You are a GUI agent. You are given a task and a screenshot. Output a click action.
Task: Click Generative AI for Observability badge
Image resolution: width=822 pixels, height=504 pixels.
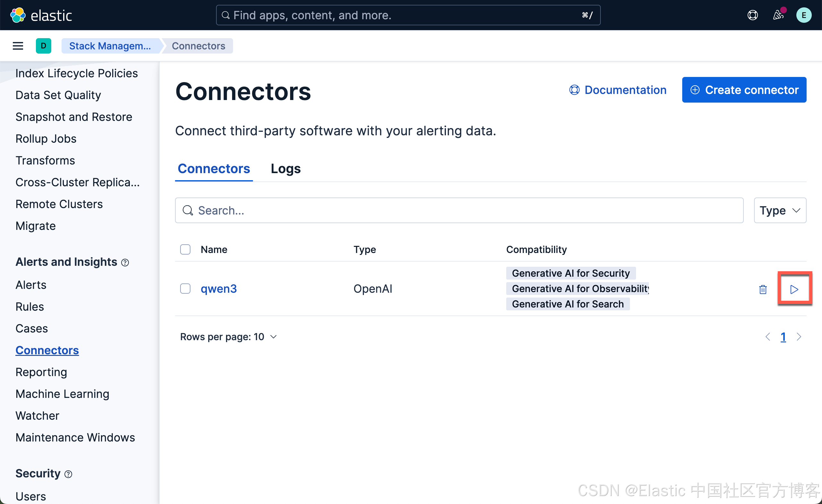577,289
